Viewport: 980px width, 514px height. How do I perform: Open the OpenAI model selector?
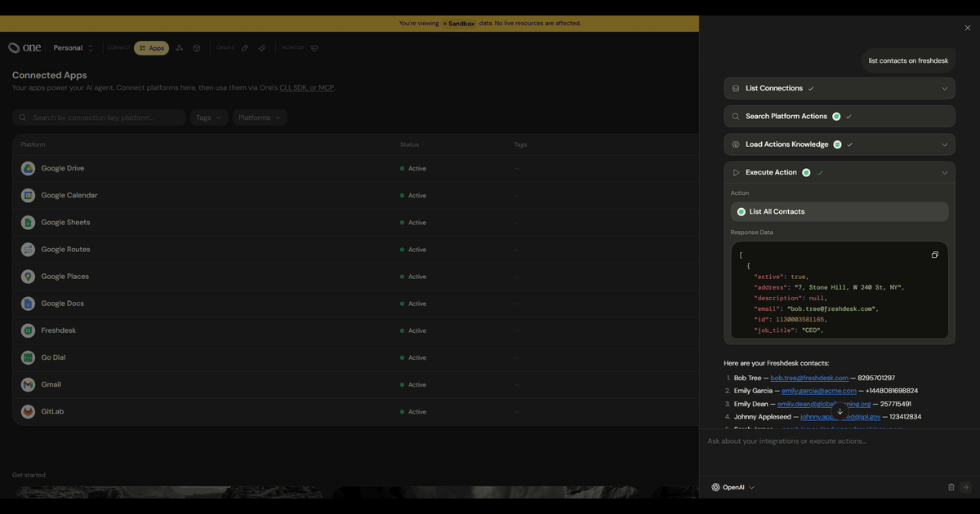click(x=733, y=487)
